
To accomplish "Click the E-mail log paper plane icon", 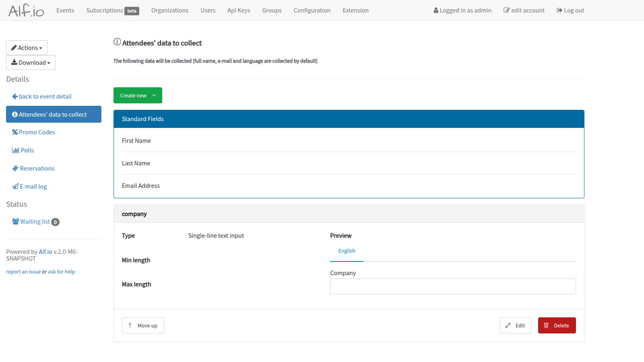I will 15,187.
